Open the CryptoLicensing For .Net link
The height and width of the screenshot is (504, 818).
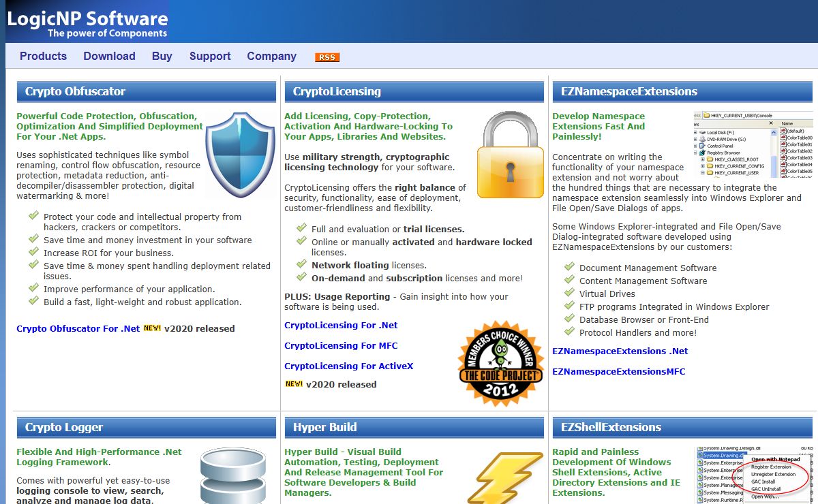(341, 325)
